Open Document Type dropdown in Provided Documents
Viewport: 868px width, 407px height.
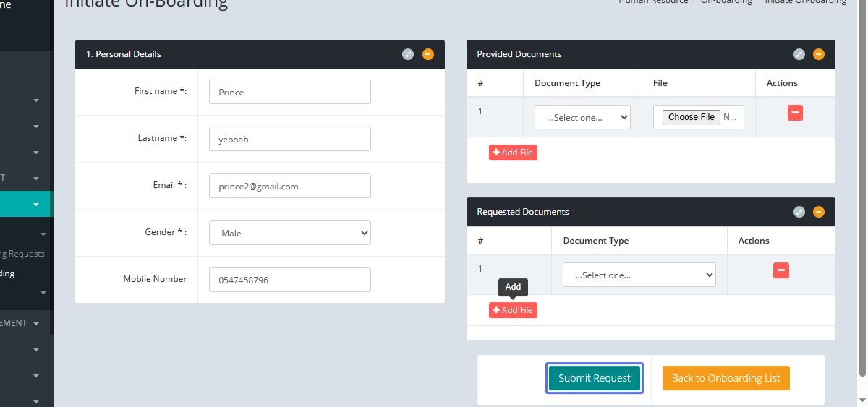(582, 117)
